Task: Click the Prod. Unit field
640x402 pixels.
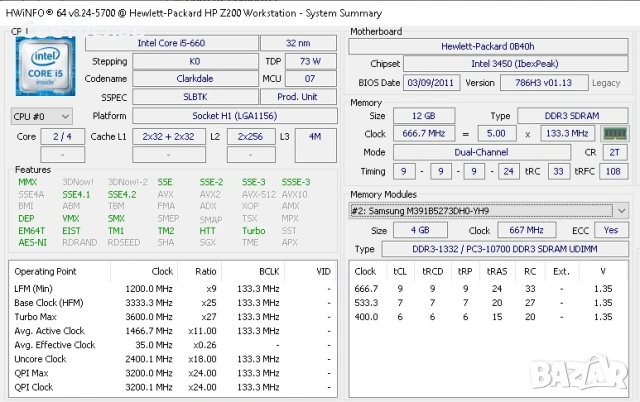Action: click(x=298, y=97)
